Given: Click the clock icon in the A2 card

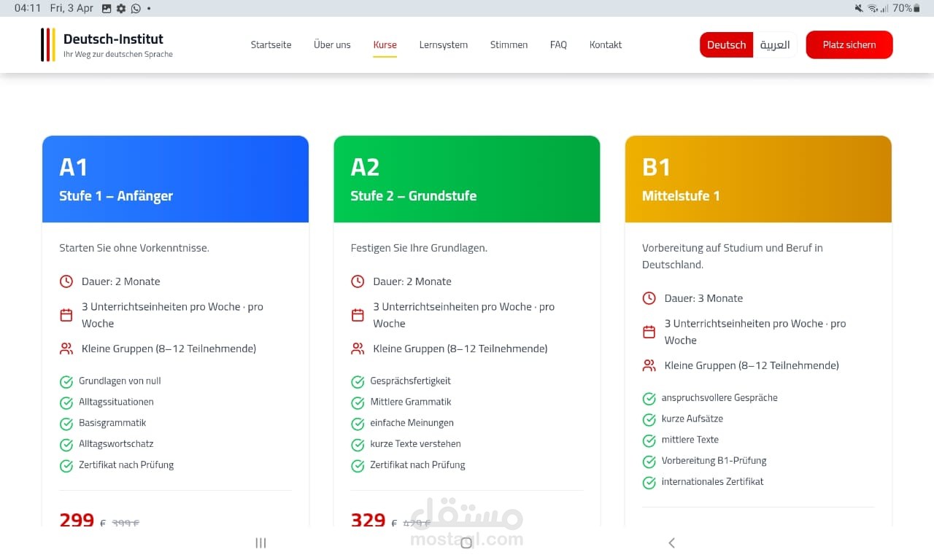Looking at the screenshot, I should coord(358,281).
